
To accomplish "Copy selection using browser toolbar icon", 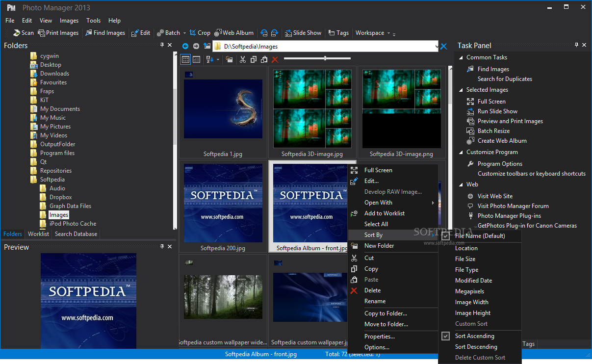I will point(253,59).
